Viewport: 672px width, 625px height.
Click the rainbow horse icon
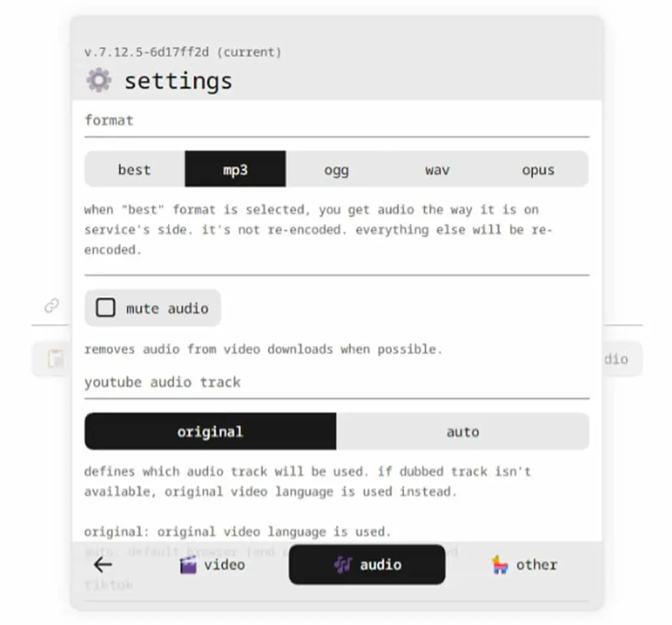point(499,565)
